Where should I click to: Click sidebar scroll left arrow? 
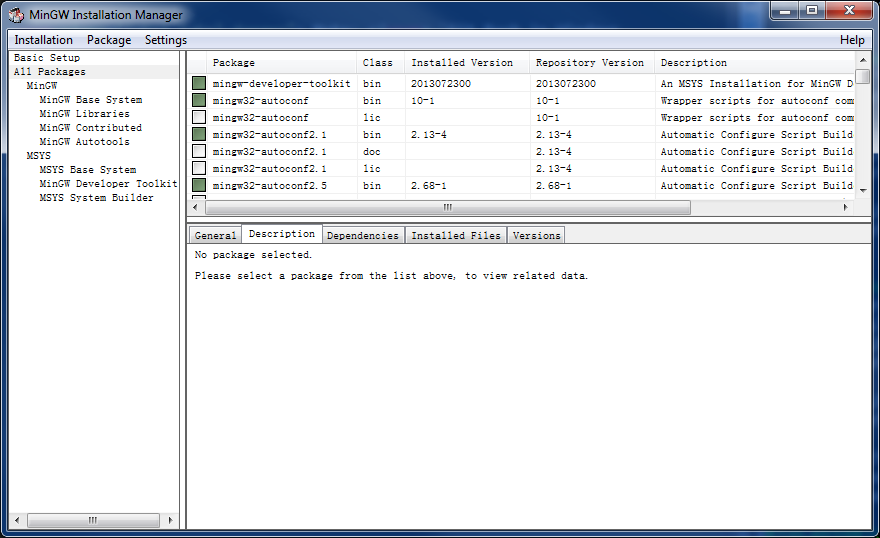point(17,521)
